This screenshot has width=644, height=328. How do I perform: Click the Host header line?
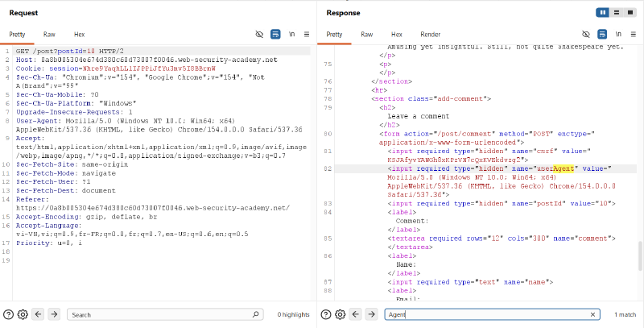pos(147,60)
